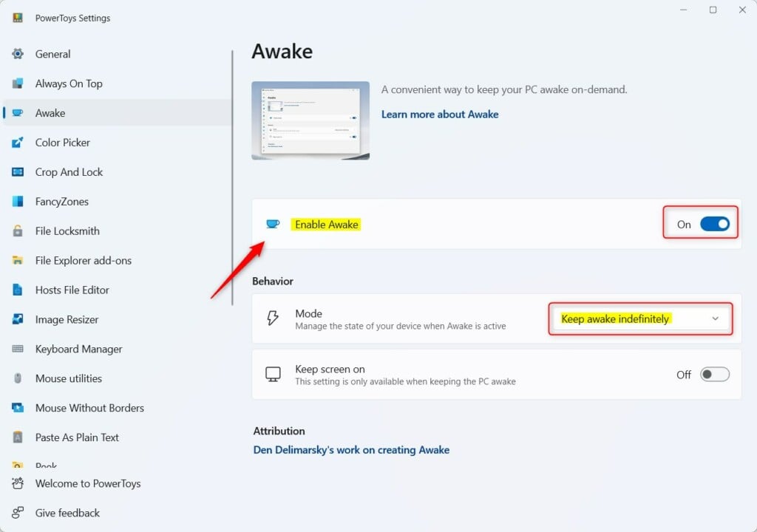Turn off the Enable Awake toggle
Image resolution: width=757 pixels, height=532 pixels.
click(x=715, y=224)
